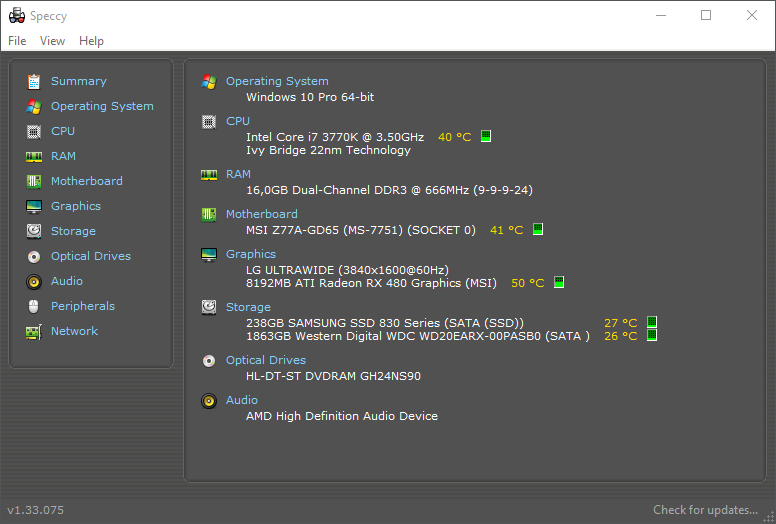The image size is (776, 524).
Task: Open the Help menu
Action: tap(92, 41)
